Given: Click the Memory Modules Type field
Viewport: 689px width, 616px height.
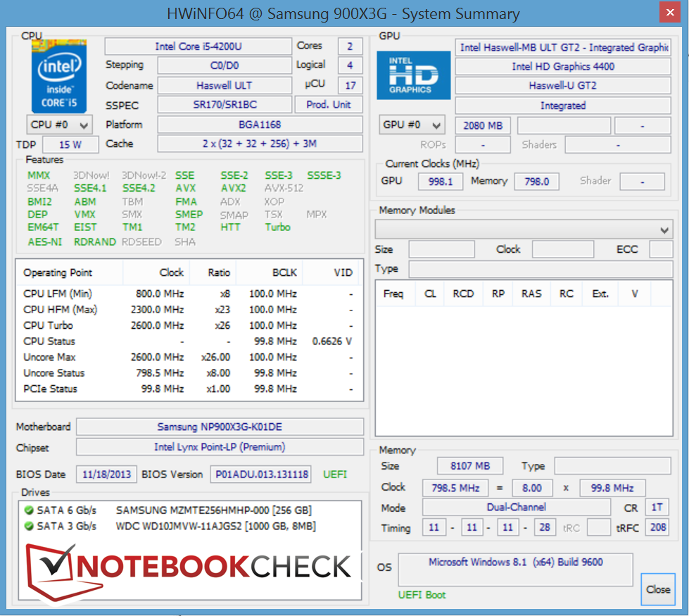Looking at the screenshot, I should coord(541,269).
